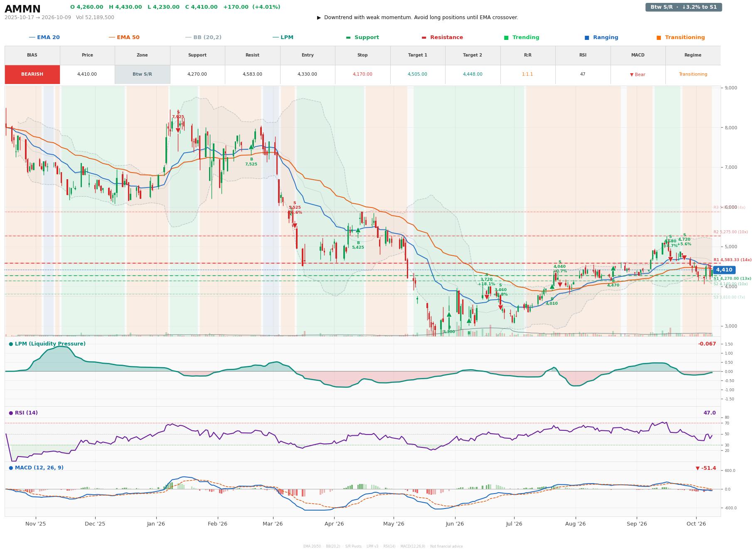Select the sell marker labeled 4,720 +5.6%
Viewport: 756px width, 553px height.
click(684, 258)
